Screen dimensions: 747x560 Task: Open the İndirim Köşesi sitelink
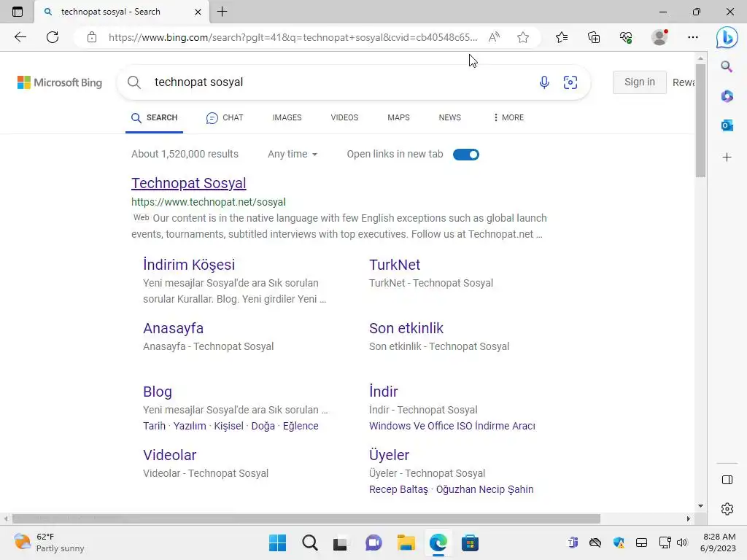click(189, 265)
